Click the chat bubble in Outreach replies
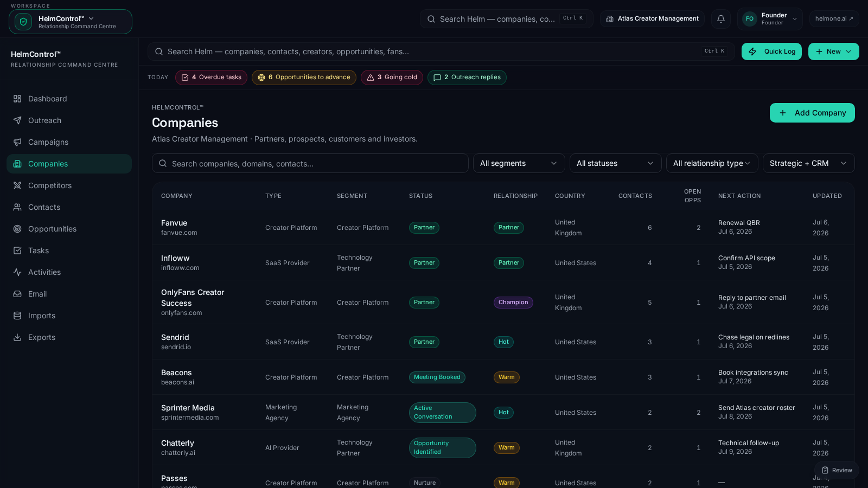 437,78
